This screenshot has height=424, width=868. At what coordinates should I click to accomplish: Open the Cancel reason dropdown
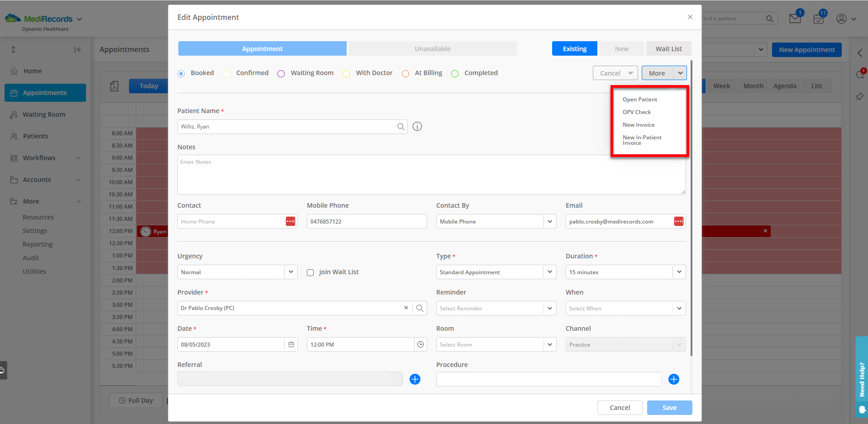(x=615, y=73)
